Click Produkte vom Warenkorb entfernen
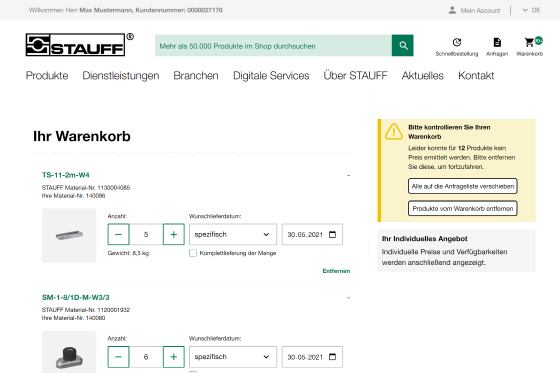This screenshot has width=560, height=373. point(462,208)
